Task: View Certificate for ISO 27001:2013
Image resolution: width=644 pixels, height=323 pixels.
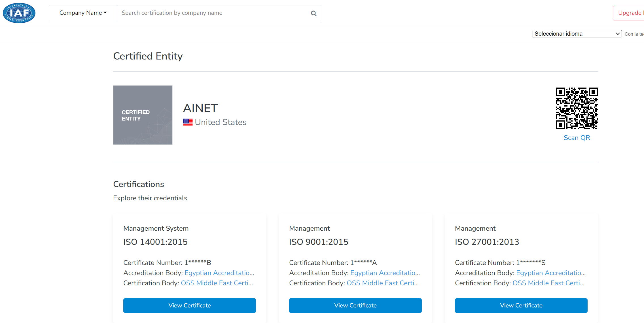Action: tap(521, 305)
